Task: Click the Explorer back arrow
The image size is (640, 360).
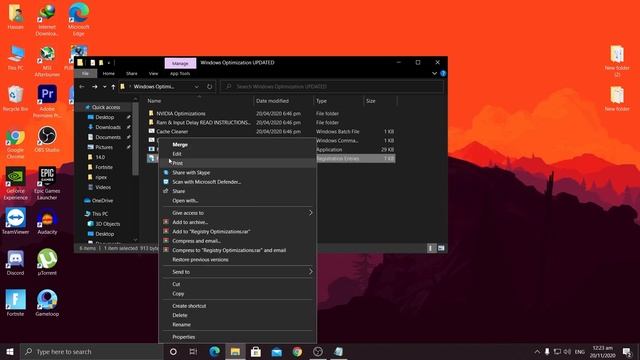Action: pyautogui.click(x=82, y=87)
